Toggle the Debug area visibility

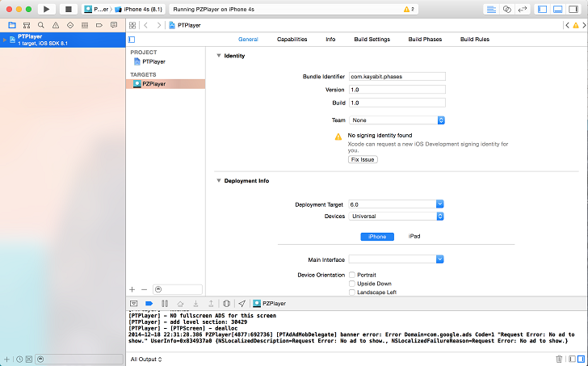(x=558, y=10)
